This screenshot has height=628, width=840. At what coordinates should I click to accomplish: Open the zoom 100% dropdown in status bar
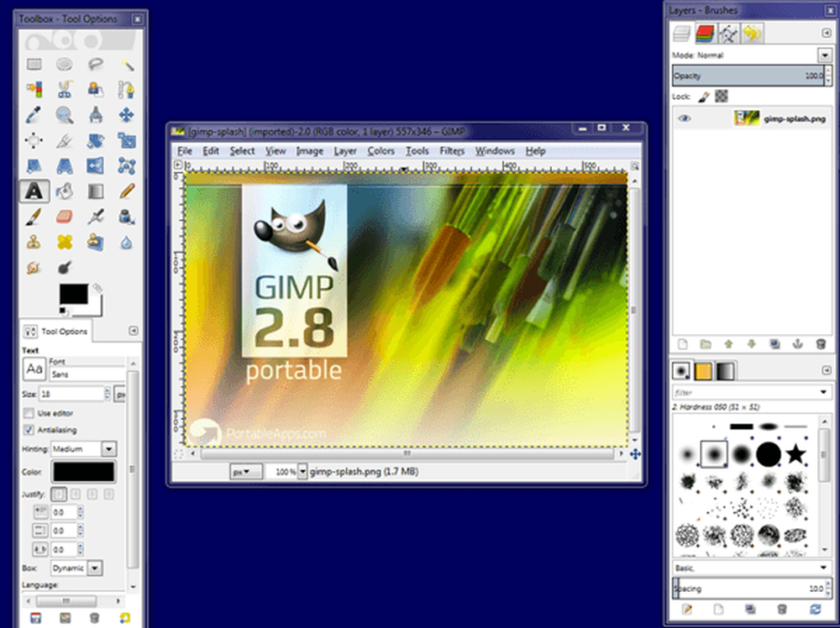click(302, 472)
